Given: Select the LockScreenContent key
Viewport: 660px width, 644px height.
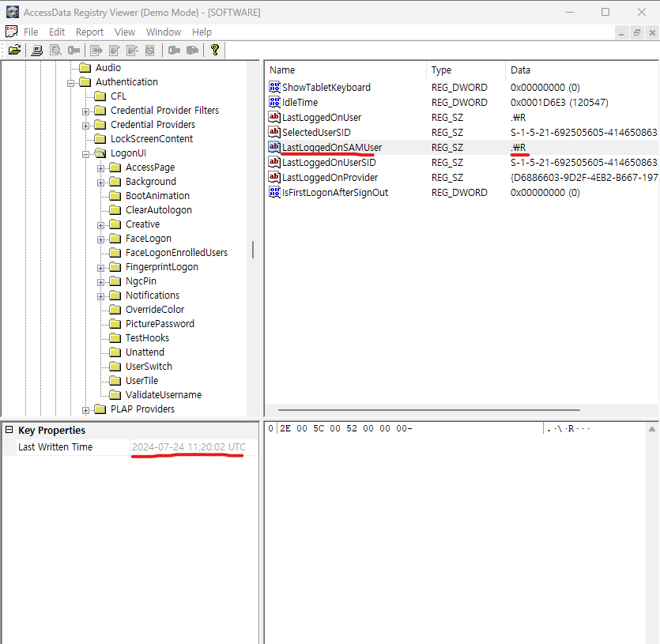Looking at the screenshot, I should click(x=152, y=139).
